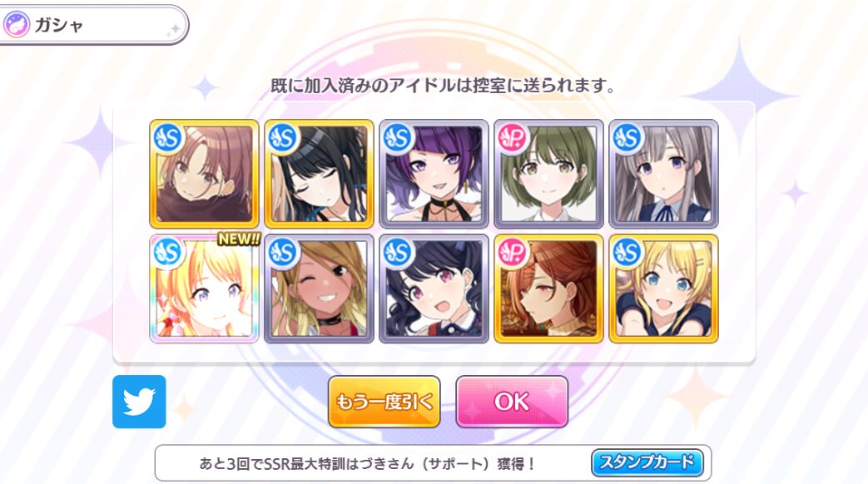Click the SSR最大特訓 stamp progress message
The height and width of the screenshot is (484, 868).
368,463
